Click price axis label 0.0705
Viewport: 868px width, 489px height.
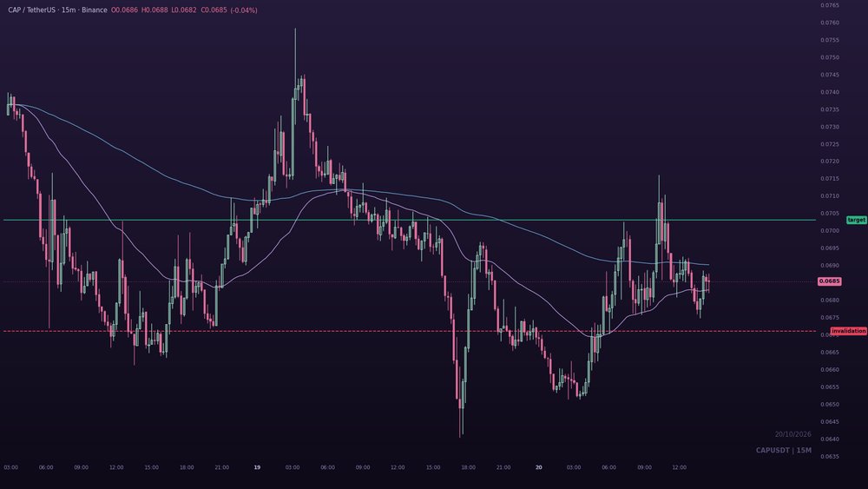(830, 213)
